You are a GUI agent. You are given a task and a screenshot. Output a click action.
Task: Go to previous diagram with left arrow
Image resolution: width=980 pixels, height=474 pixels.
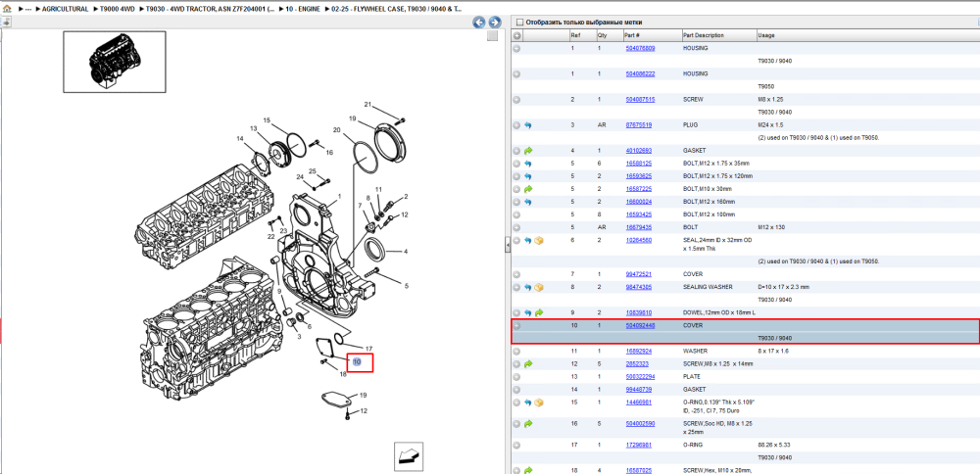coord(479,23)
